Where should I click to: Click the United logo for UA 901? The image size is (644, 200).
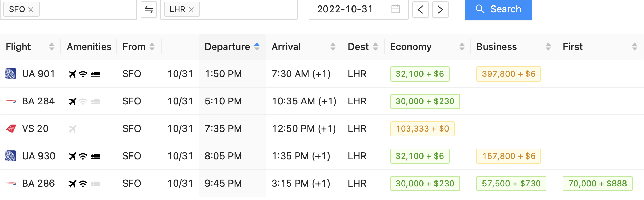point(11,74)
